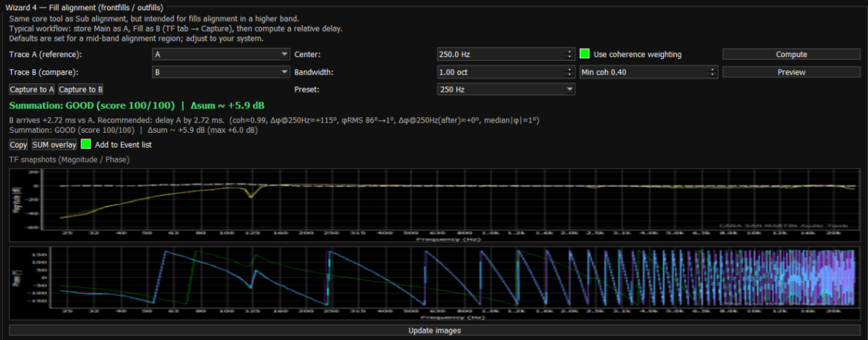Click Capture to B
This screenshot has width=868, height=340.
pos(81,89)
